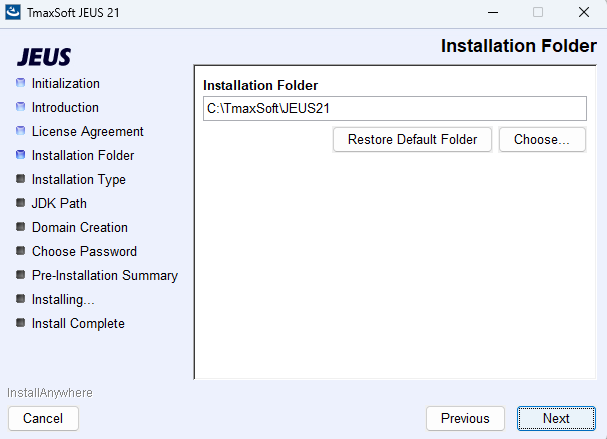Screen dimensions: 607x439
Task: Minimize the installer window
Action: point(493,12)
